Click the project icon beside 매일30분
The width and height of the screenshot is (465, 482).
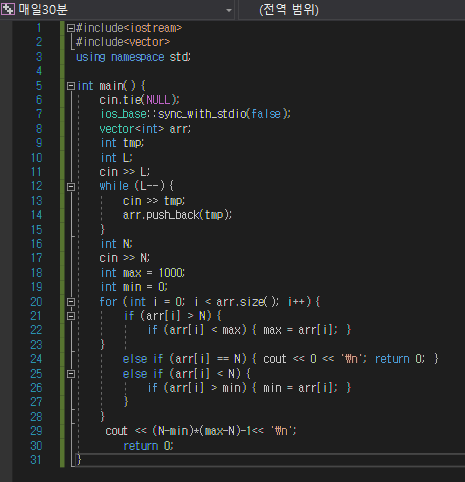pyautogui.click(x=8, y=9)
